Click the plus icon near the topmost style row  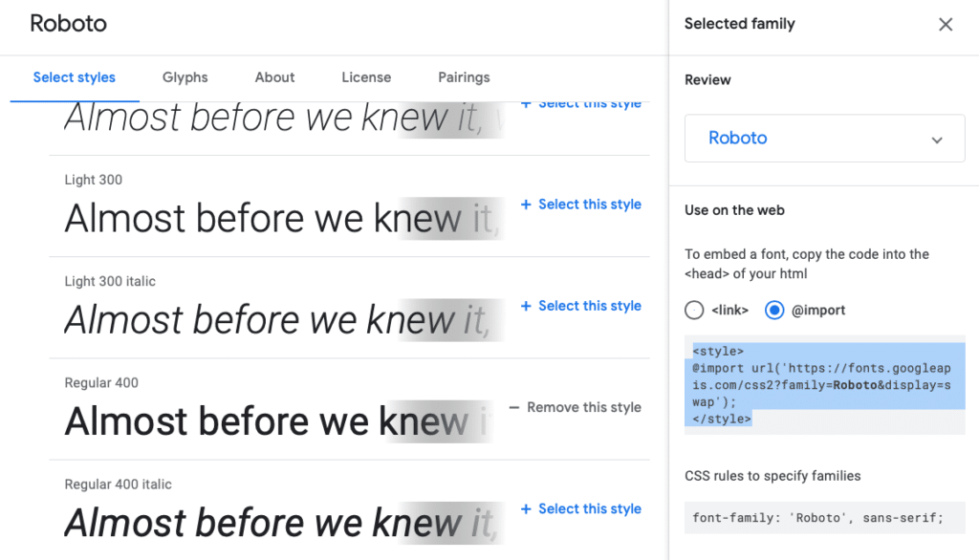pos(529,102)
